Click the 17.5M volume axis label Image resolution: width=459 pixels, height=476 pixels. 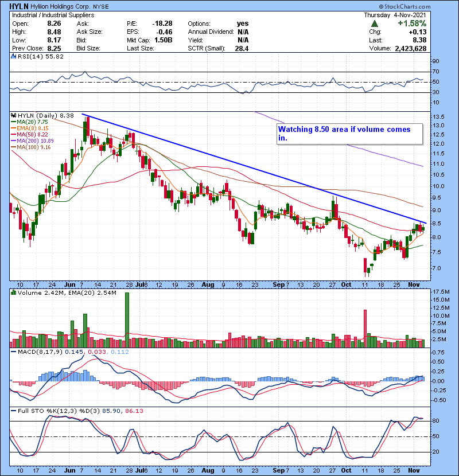click(441, 292)
